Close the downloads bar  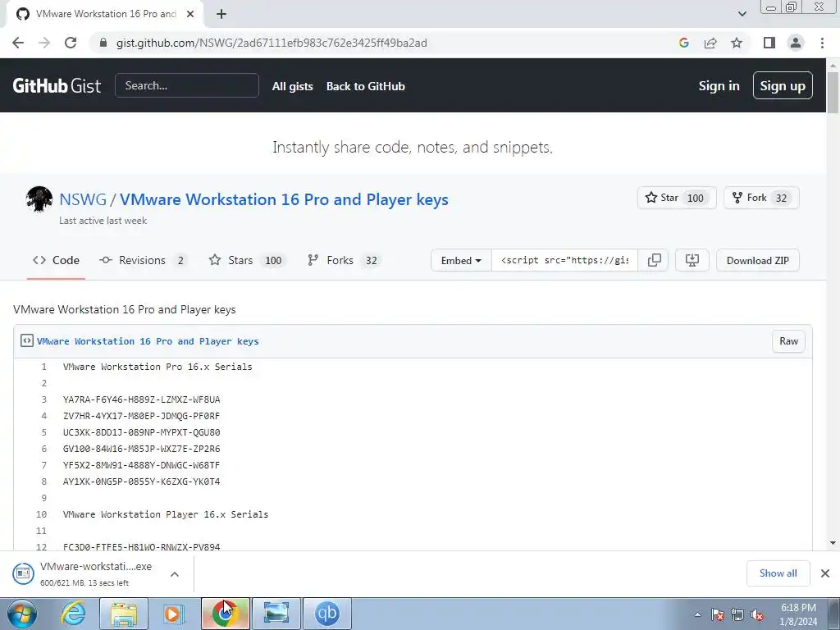(825, 573)
